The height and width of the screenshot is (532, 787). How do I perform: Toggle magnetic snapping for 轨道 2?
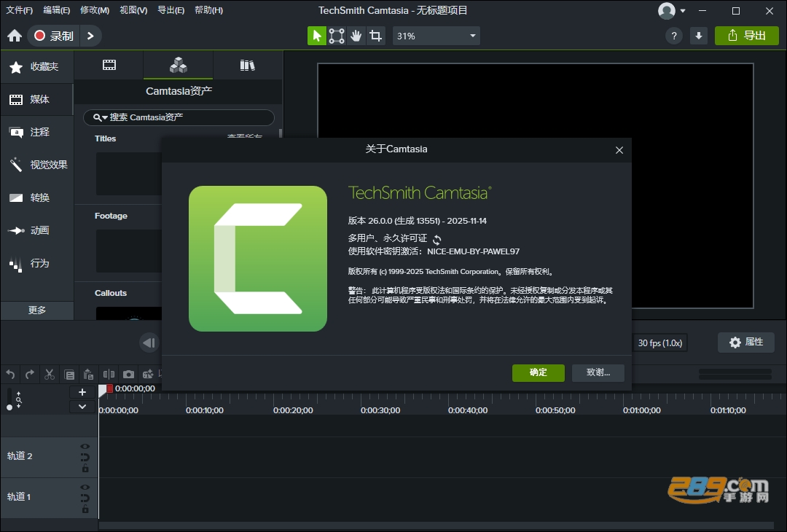point(85,457)
